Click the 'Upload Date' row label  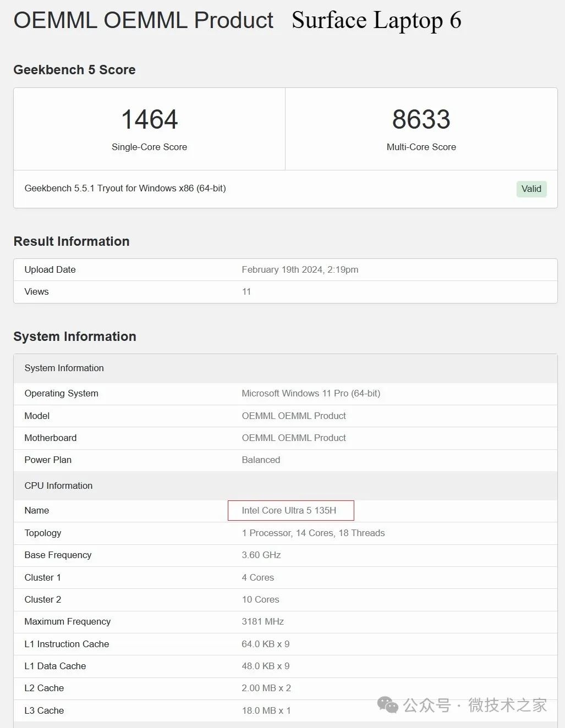pyautogui.click(x=50, y=269)
